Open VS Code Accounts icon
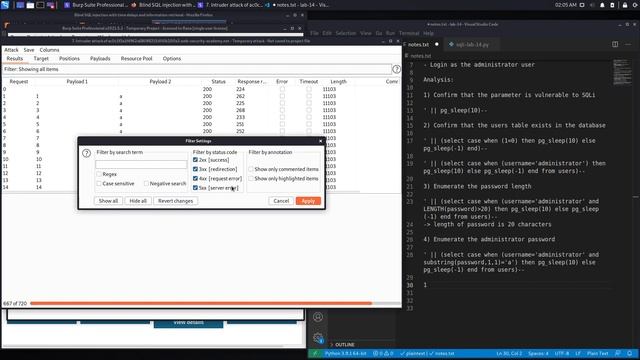 click(318, 317)
